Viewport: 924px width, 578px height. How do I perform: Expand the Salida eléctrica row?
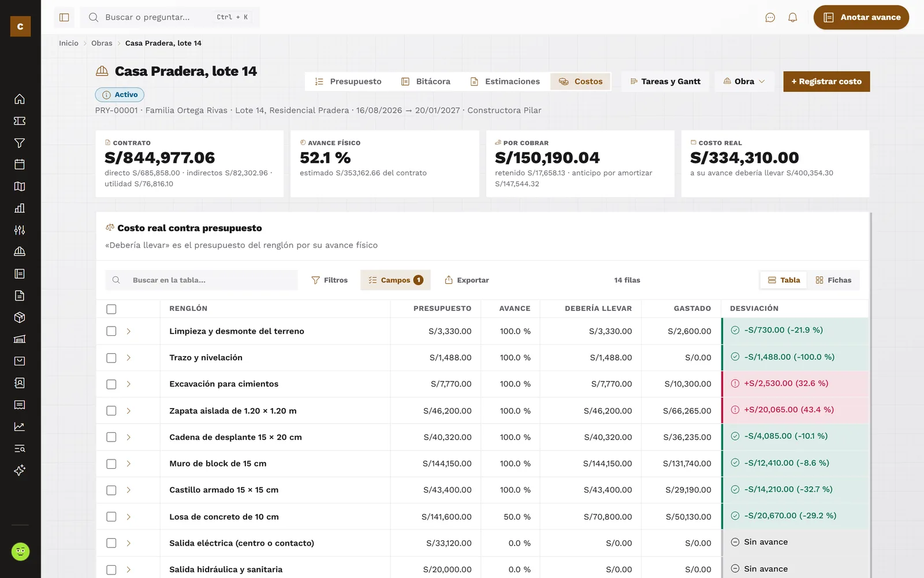[x=128, y=543]
